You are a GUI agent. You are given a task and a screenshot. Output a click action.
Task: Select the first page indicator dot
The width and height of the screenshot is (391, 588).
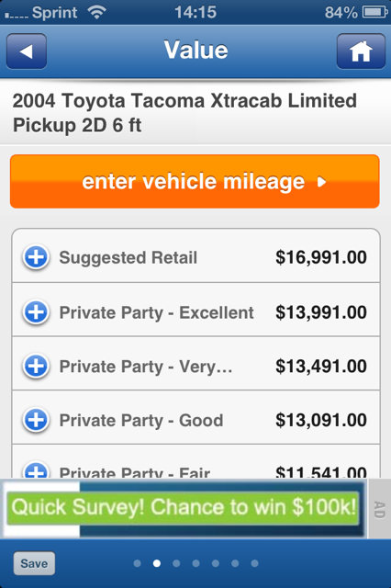(x=138, y=563)
